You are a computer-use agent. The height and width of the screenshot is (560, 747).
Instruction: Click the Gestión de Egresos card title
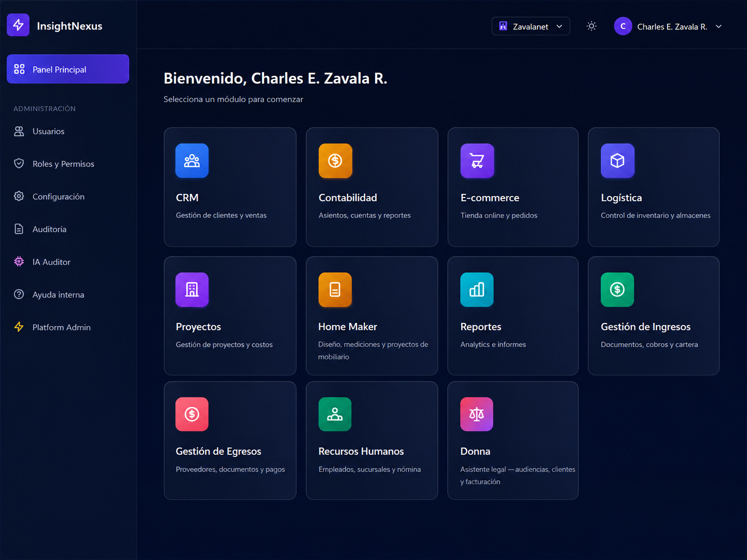click(218, 451)
